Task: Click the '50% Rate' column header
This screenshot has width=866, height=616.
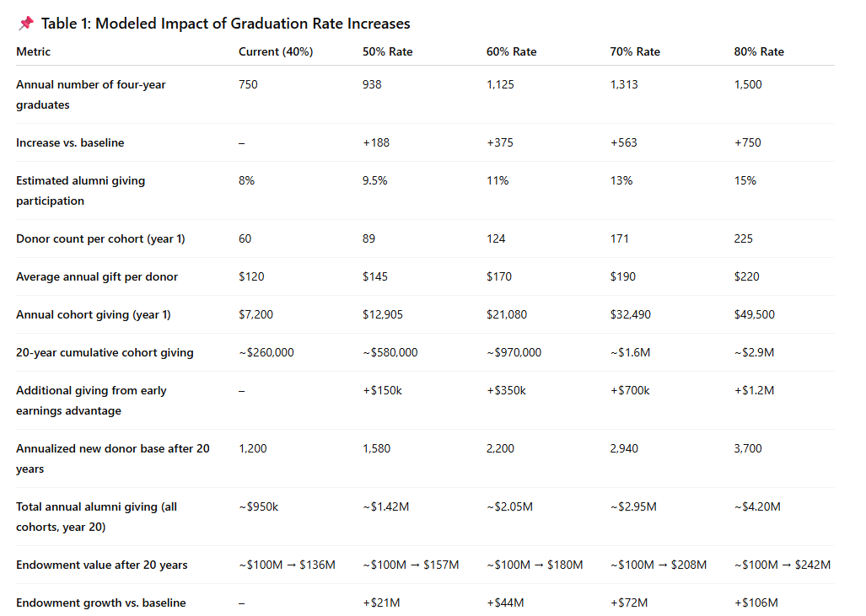Action: [387, 51]
